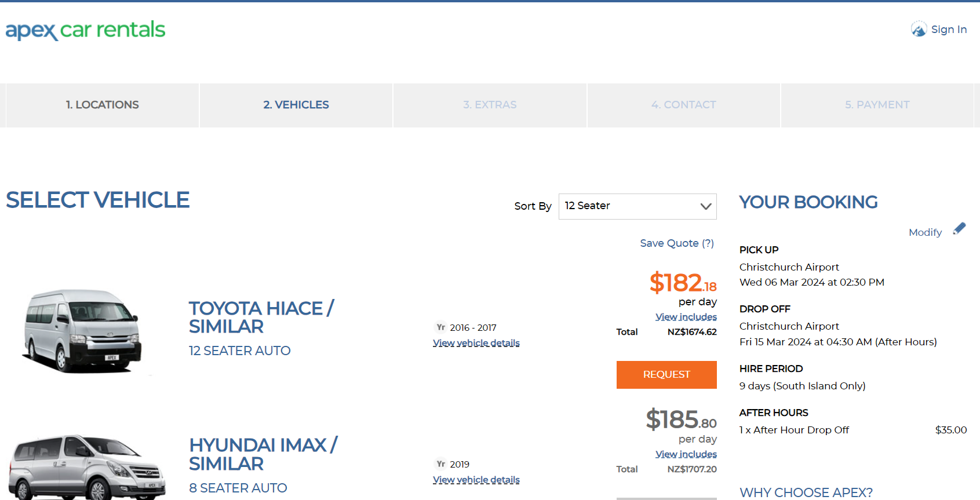This screenshot has width=980, height=500.
Task: Click the 12 Seater Auto label
Action: [x=240, y=351]
